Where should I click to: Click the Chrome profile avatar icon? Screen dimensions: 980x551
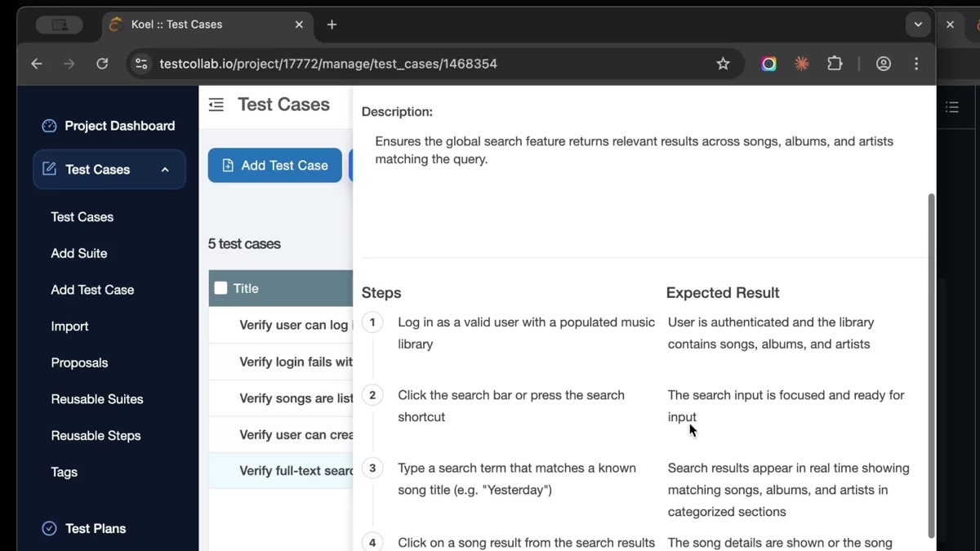(884, 63)
